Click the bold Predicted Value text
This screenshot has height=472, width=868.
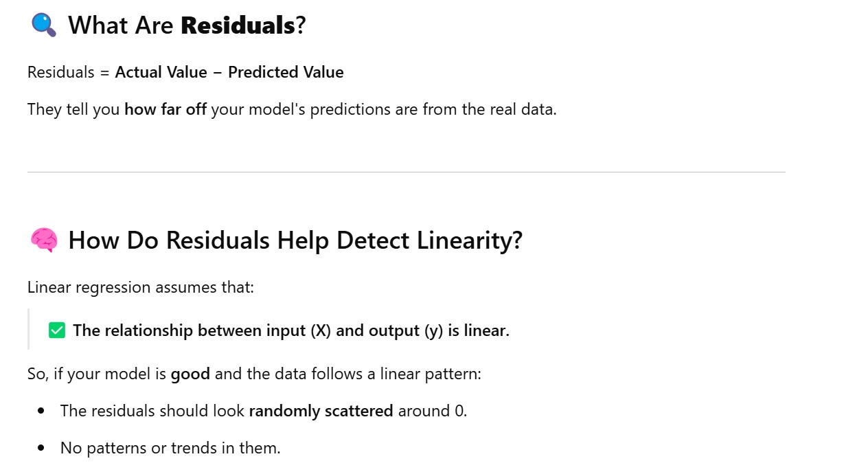tap(286, 72)
